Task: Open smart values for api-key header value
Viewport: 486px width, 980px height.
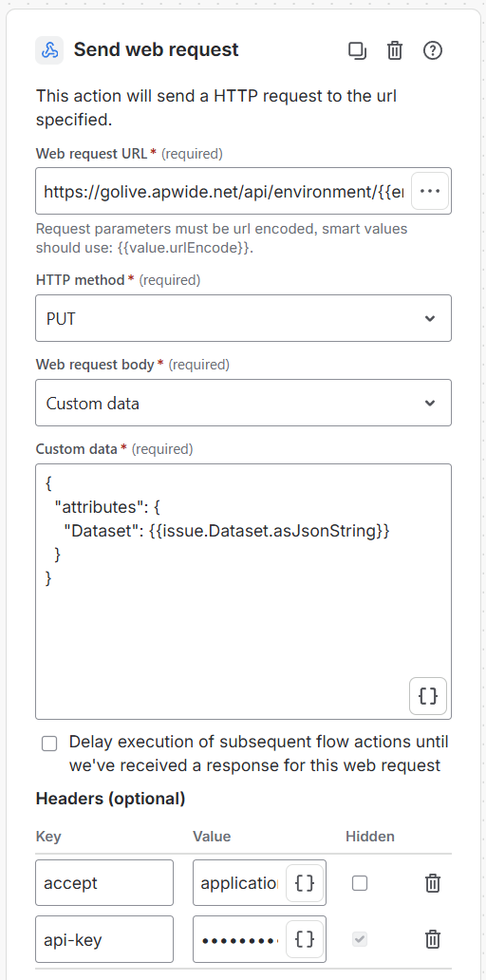Action: tap(304, 939)
